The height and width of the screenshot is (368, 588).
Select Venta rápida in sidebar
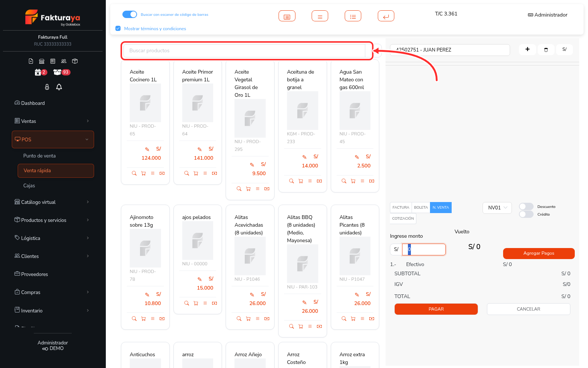point(56,171)
